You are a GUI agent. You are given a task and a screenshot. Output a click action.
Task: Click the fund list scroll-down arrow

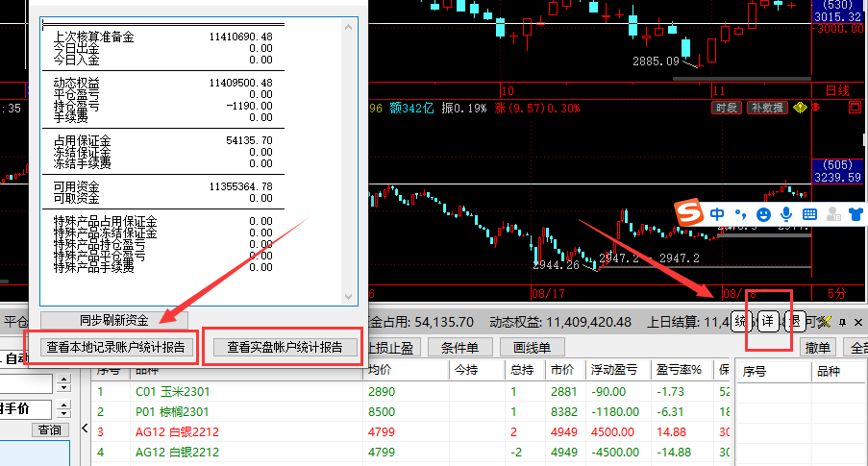tap(348, 297)
